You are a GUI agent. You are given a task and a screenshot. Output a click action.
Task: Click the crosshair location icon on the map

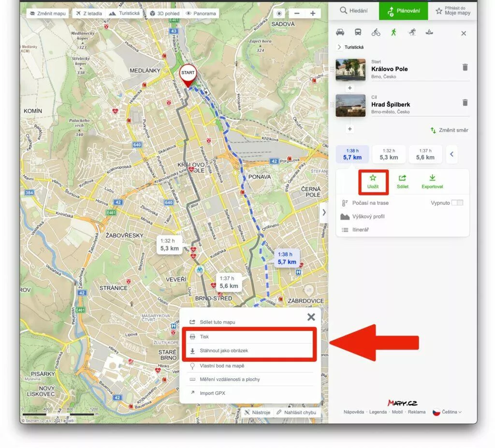[279, 14]
